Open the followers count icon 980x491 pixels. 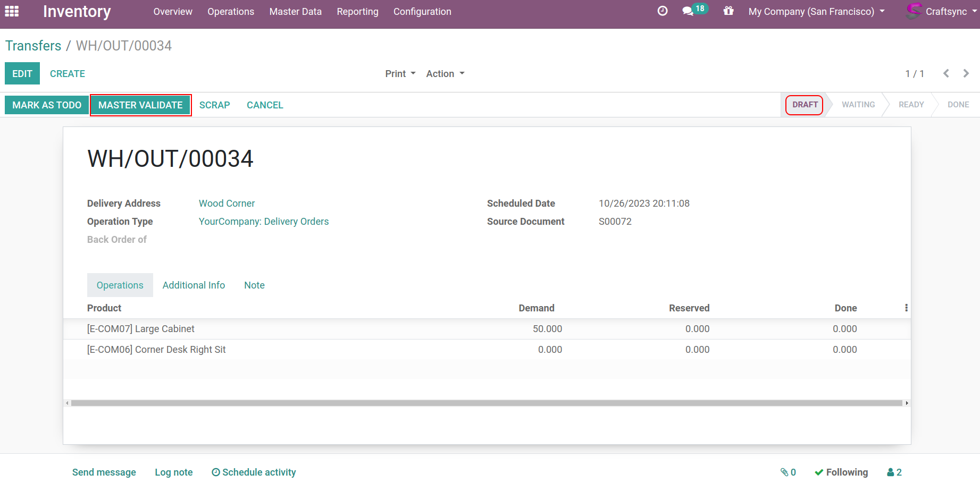(x=894, y=472)
